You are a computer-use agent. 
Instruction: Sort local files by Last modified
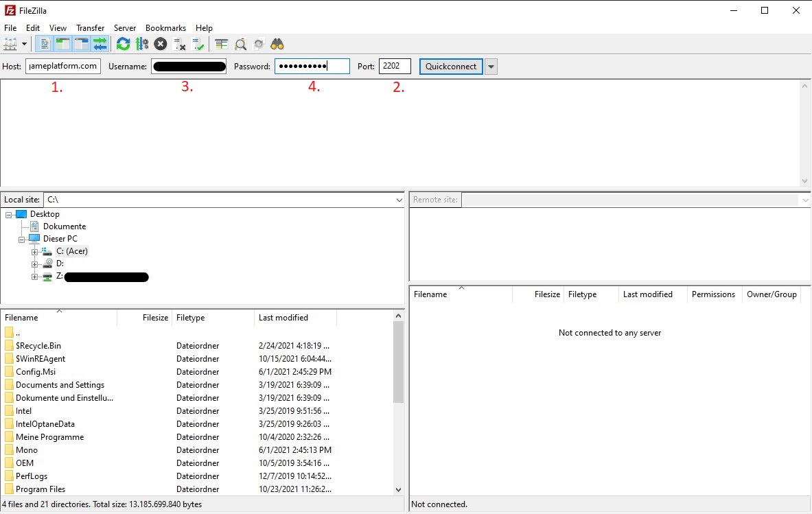(295, 318)
